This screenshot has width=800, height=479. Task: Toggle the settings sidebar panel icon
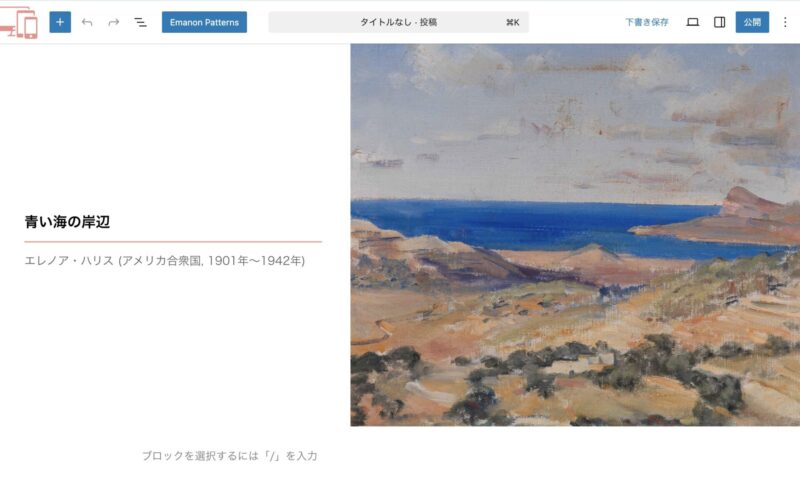coord(719,22)
